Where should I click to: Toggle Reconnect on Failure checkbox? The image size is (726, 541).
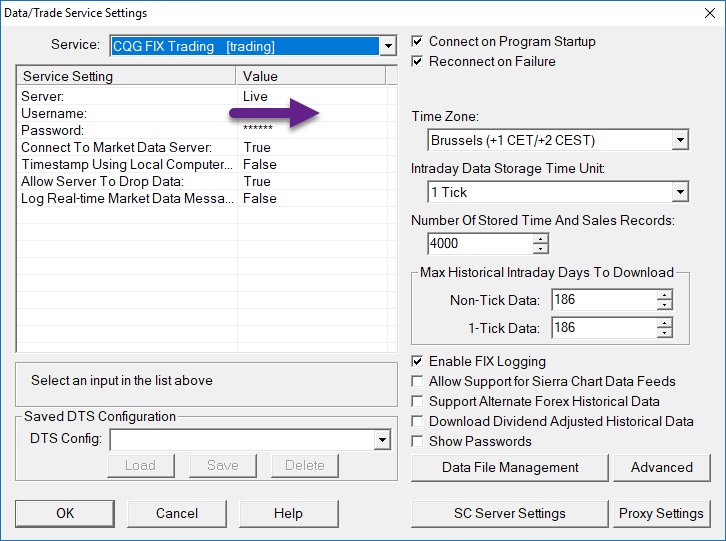(417, 61)
